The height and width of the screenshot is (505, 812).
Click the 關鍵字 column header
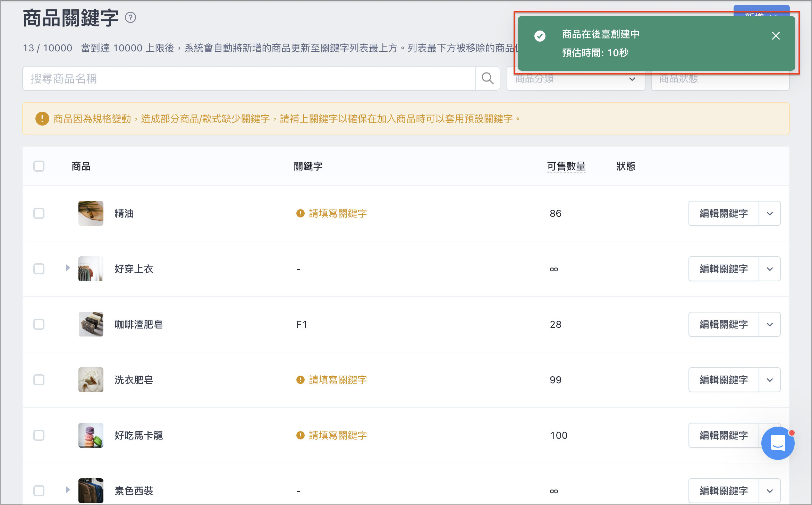[308, 166]
